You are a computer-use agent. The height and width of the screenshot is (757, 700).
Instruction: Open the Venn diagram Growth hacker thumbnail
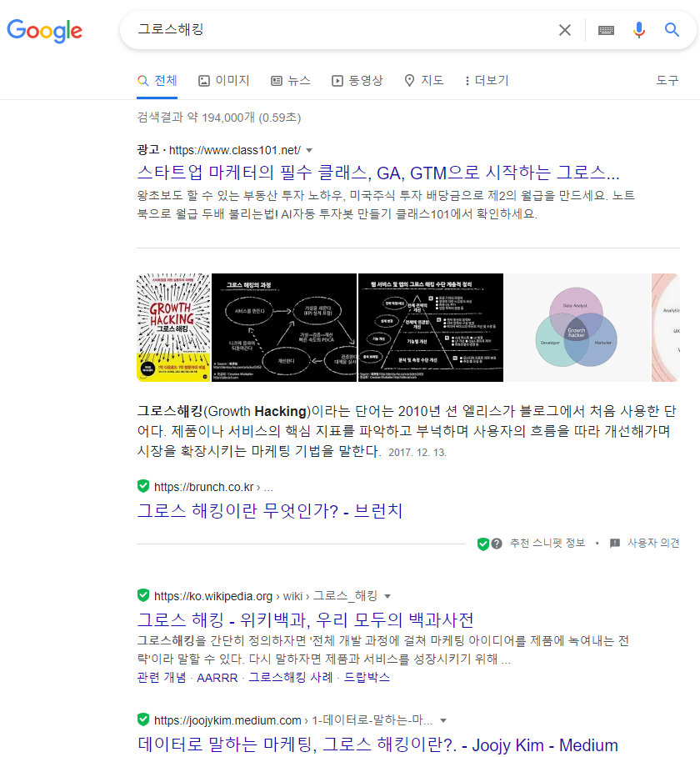tap(577, 328)
